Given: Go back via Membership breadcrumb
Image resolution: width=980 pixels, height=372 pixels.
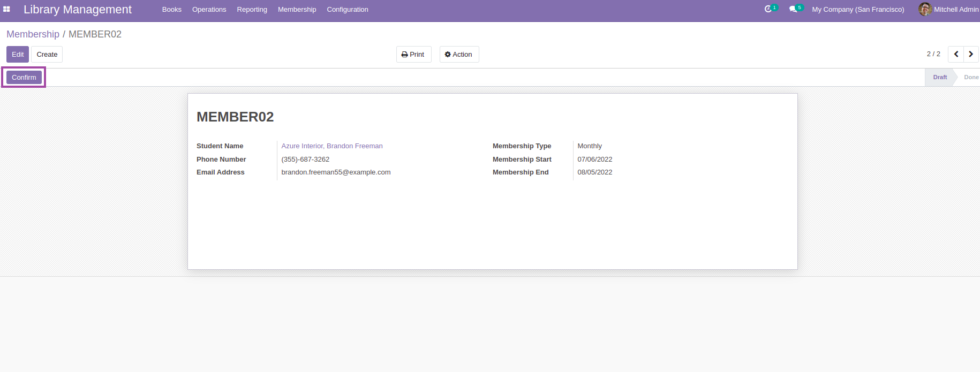Looking at the screenshot, I should 33,34.
